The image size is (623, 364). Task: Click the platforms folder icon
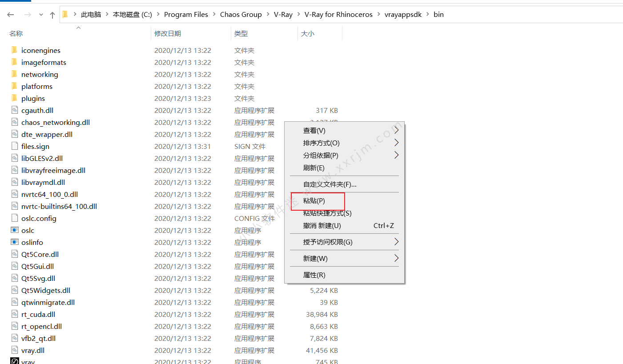[14, 86]
